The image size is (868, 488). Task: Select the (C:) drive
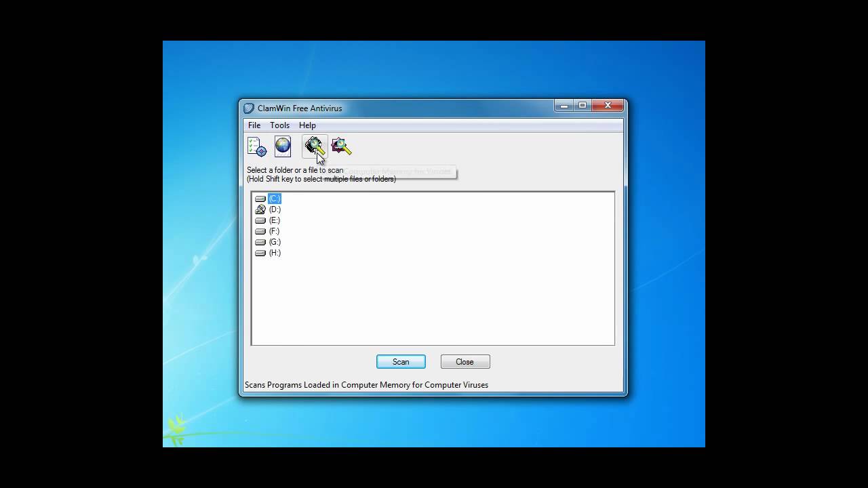275,199
